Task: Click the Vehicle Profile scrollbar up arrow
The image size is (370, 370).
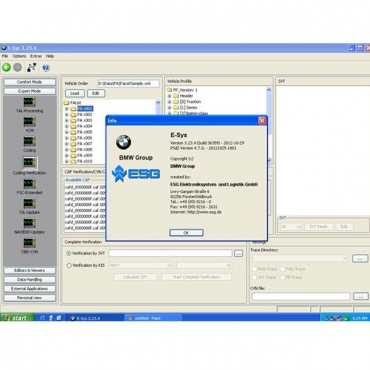Action: [x=269, y=90]
